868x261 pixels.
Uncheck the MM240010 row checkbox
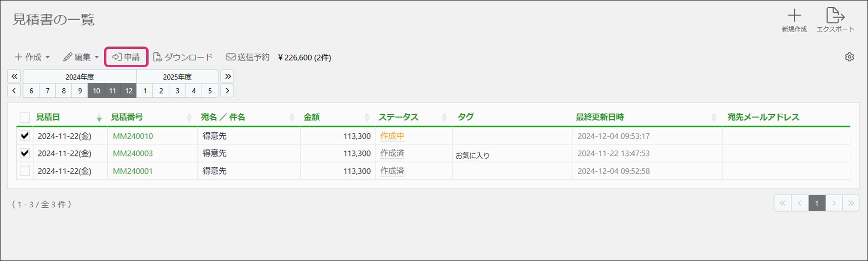point(25,136)
